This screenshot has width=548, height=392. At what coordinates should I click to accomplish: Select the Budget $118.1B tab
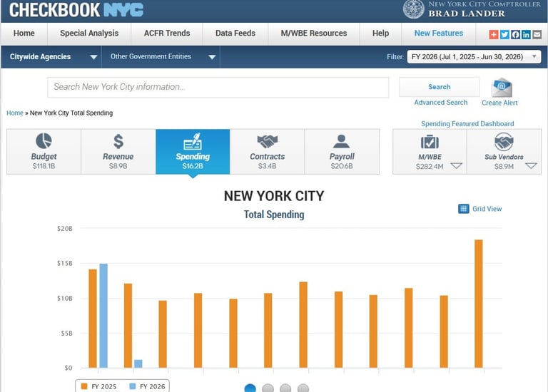pyautogui.click(x=44, y=152)
